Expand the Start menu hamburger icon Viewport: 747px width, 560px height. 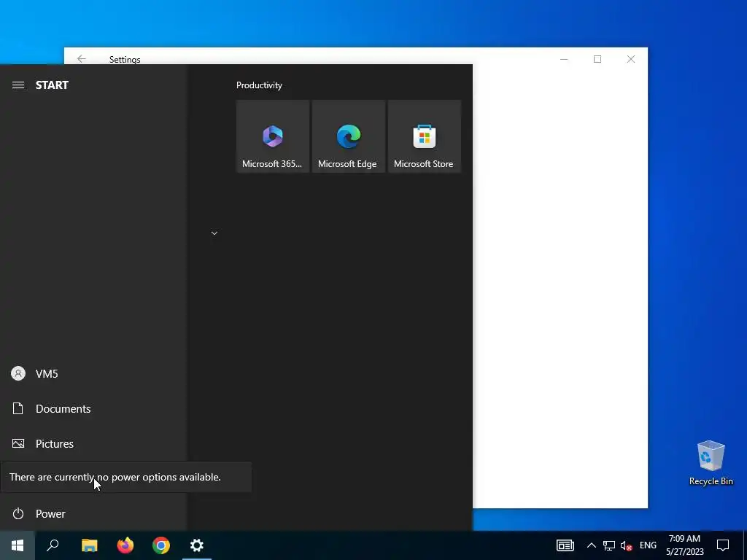[18, 85]
